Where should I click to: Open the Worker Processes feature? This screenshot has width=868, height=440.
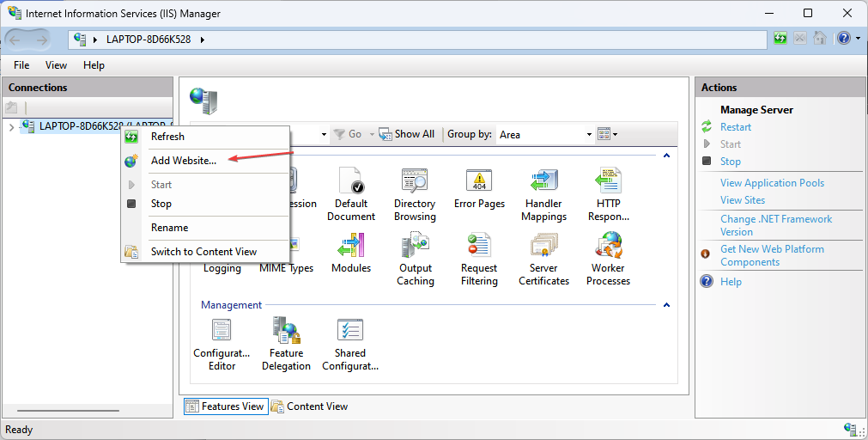pos(609,258)
